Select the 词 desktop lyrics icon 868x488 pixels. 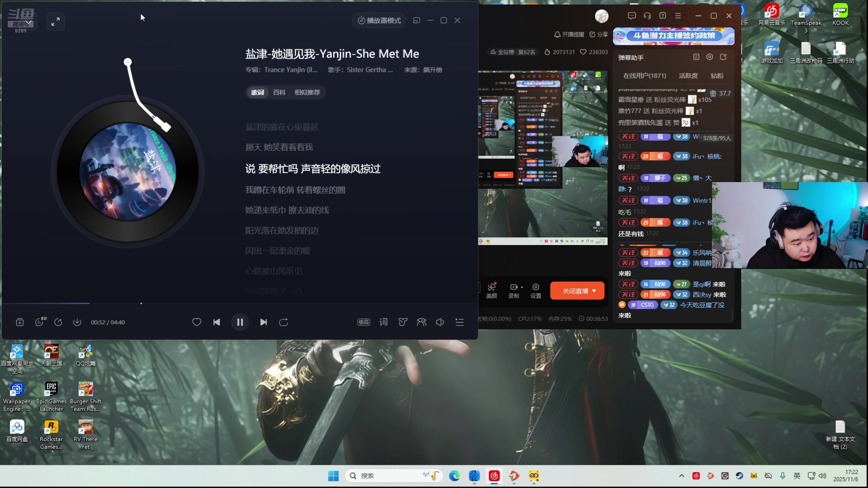[383, 322]
